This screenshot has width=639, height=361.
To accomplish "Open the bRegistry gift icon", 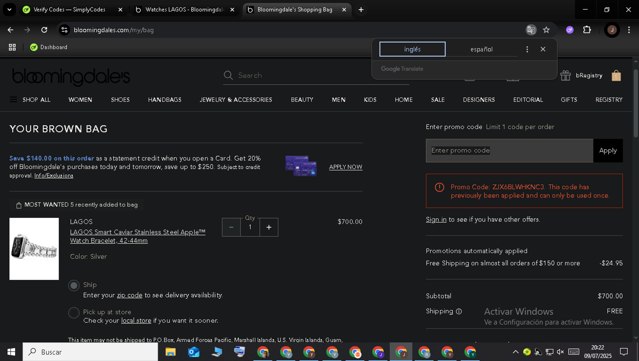I will 565,75.
